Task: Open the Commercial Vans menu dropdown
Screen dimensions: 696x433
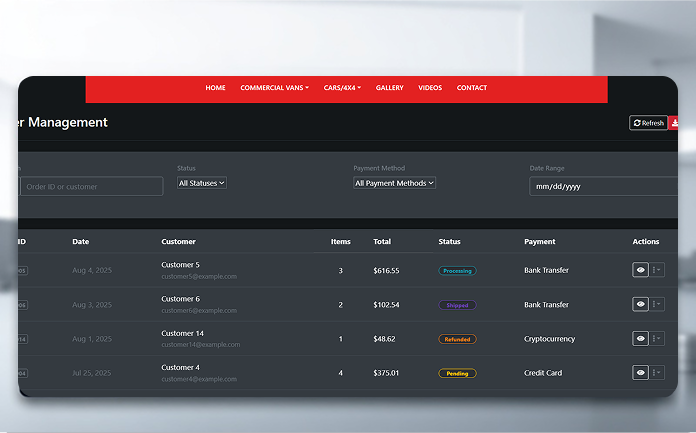Action: click(x=274, y=88)
